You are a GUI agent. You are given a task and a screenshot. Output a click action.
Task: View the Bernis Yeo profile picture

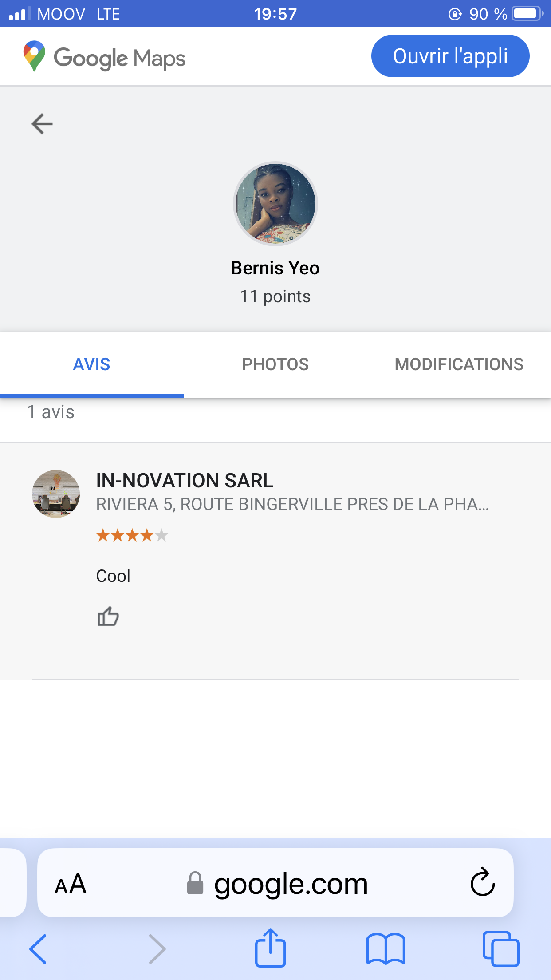[x=275, y=204]
